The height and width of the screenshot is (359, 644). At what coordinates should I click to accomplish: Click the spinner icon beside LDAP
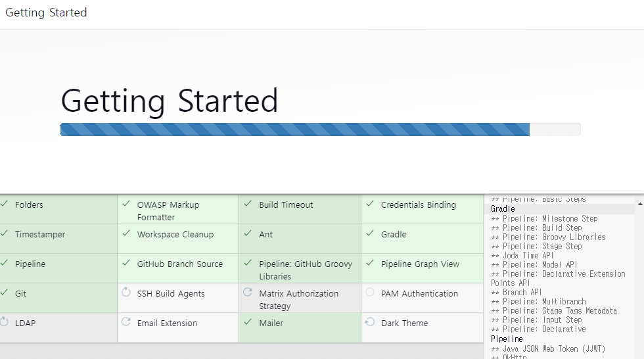tap(4, 322)
